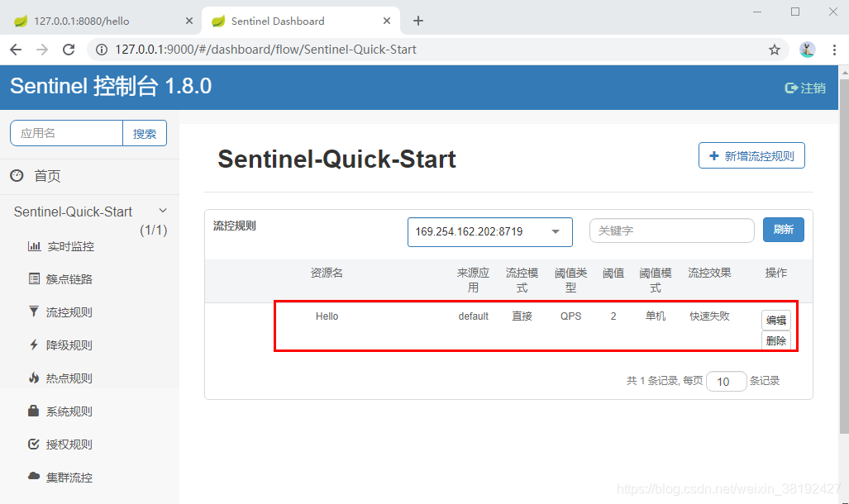Open Chrome's three-dot menu
The image size is (849, 504).
[834, 50]
